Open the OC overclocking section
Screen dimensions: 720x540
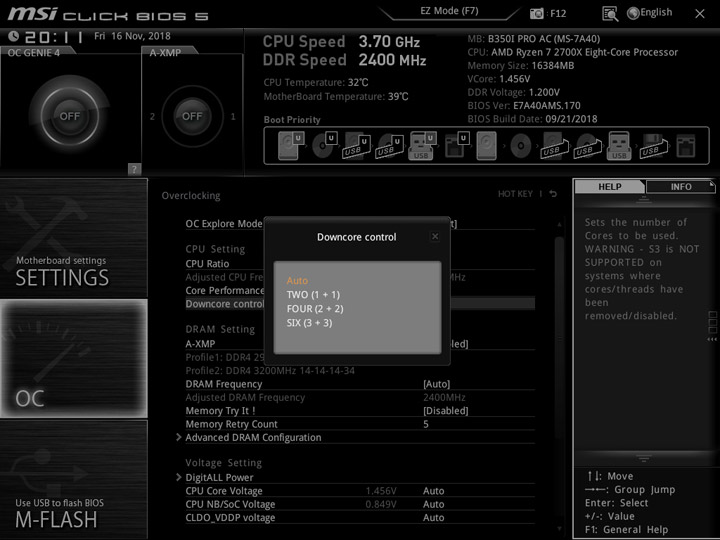[x=74, y=359]
